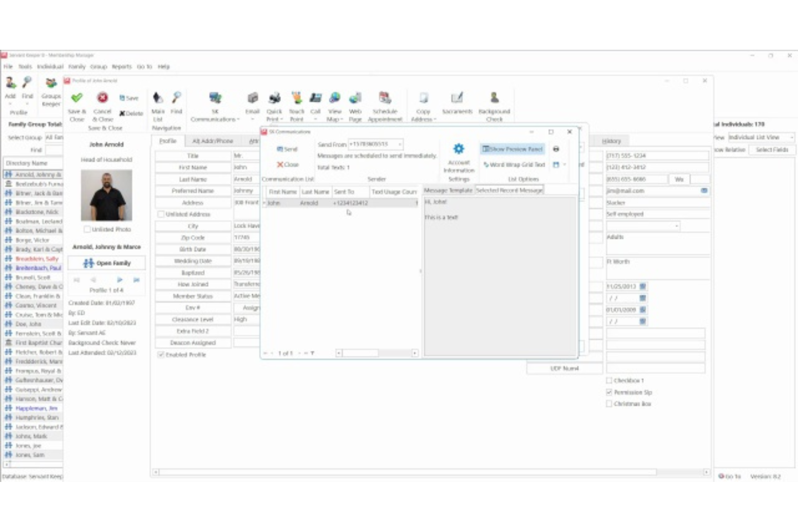This screenshot has height=532, width=798.
Task: Open the Groups Keeper icon
Action: [x=51, y=83]
